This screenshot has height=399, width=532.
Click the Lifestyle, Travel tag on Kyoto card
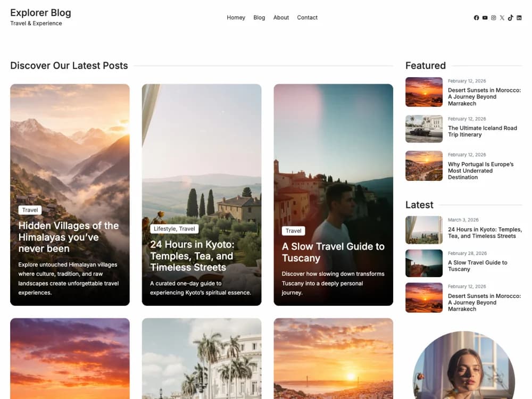[x=174, y=229]
